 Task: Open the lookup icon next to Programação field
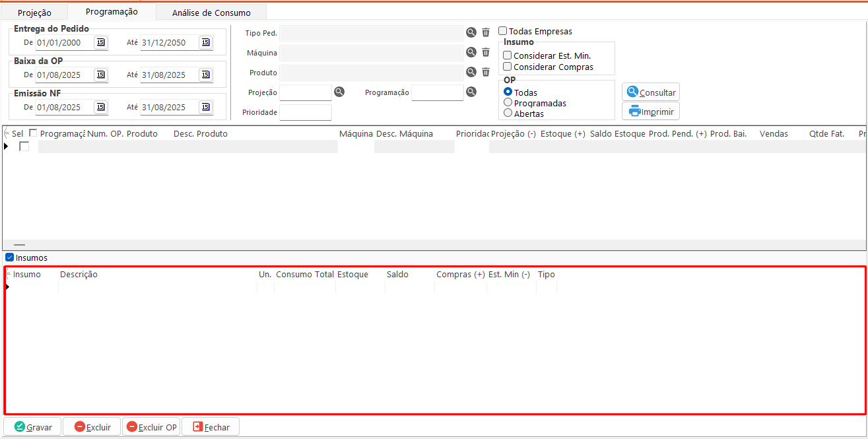click(x=471, y=92)
